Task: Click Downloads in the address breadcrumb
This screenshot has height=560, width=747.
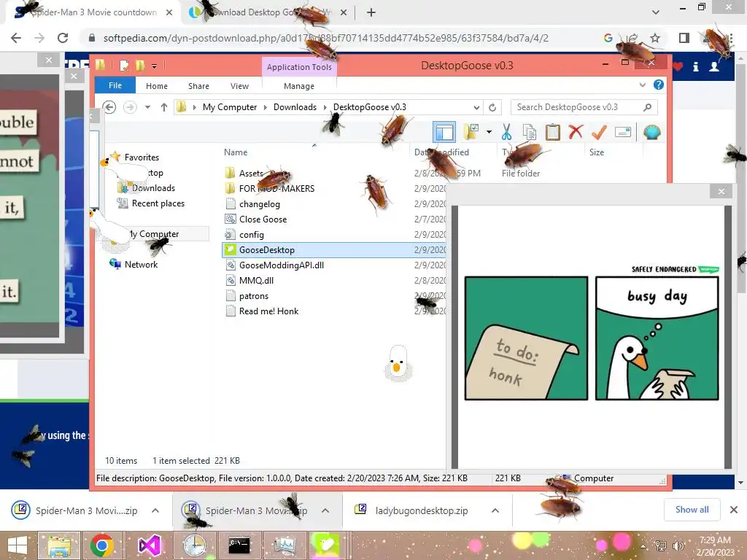Action: coord(295,107)
